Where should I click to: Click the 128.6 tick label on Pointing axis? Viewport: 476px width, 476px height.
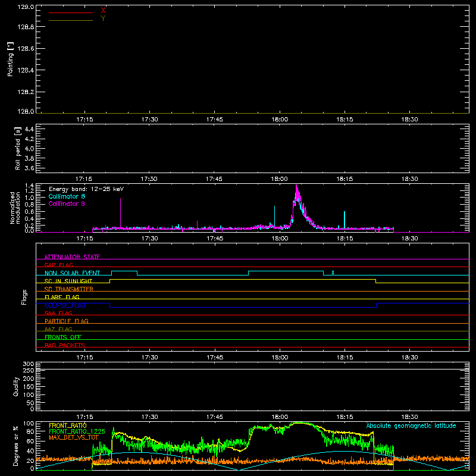click(x=26, y=49)
